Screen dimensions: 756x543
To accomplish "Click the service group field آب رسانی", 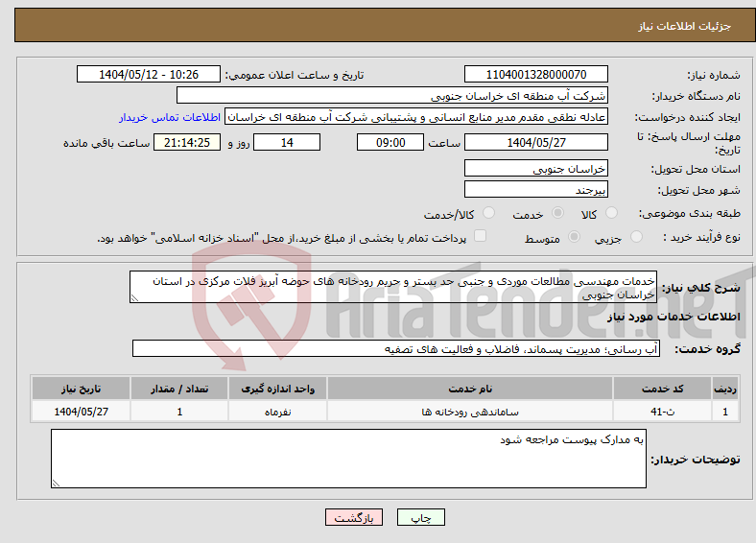I will click(396, 348).
